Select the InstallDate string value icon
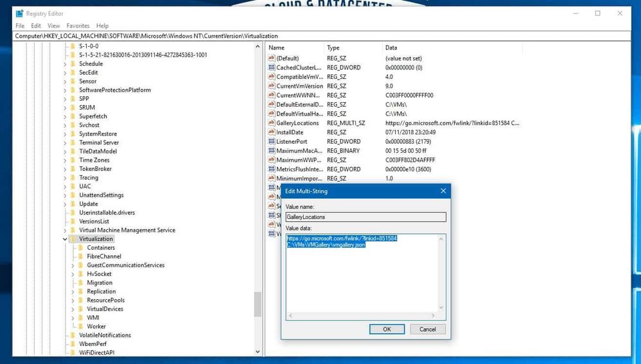 pyautogui.click(x=272, y=132)
